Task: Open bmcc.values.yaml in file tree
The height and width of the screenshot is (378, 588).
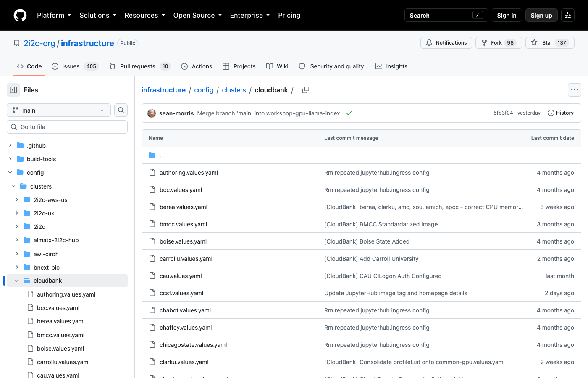Action: tap(60, 335)
